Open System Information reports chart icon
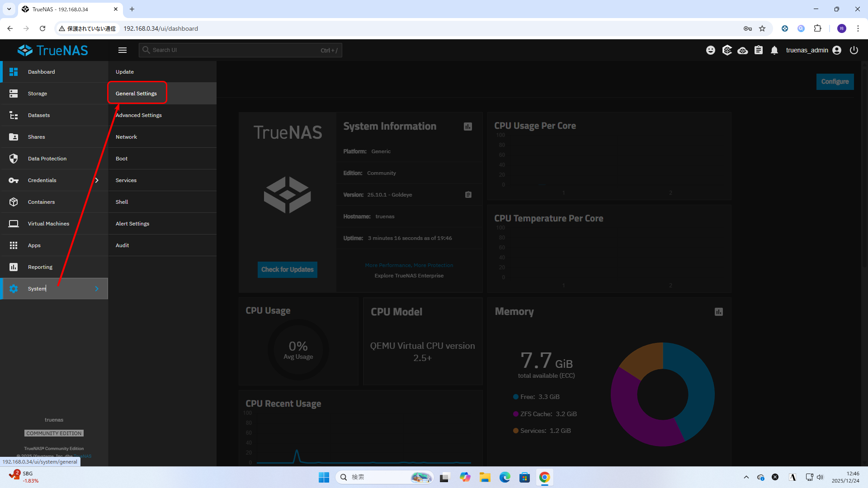Screen dimensions: 868x488 coord(468,127)
